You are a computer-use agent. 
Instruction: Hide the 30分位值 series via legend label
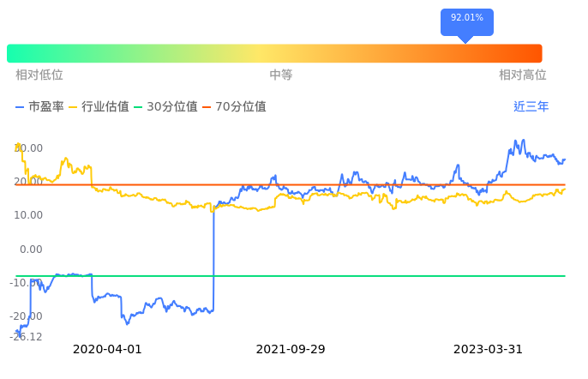click(x=172, y=107)
